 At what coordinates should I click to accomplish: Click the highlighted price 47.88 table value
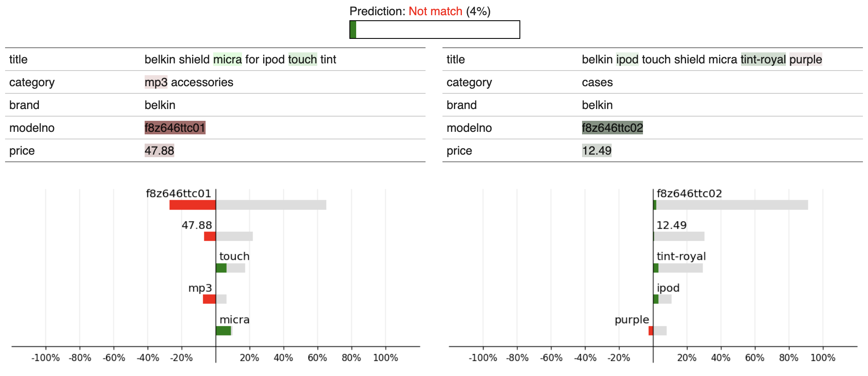[159, 150]
